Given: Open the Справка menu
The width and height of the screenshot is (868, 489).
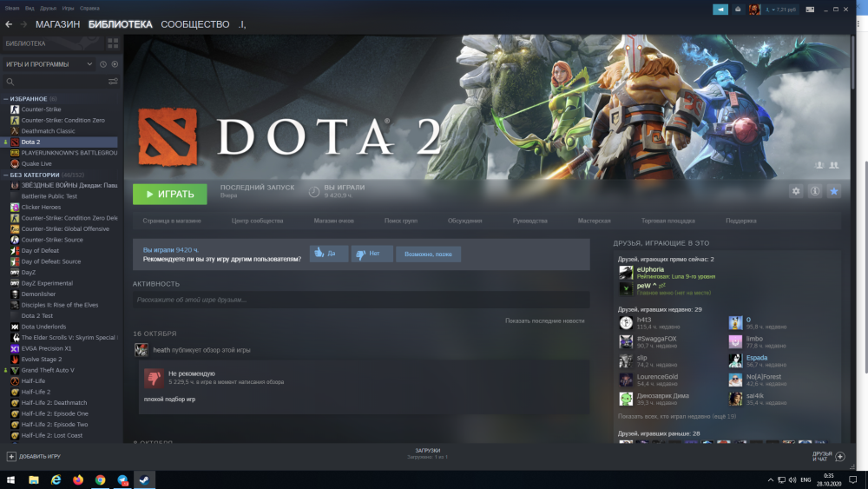Looking at the screenshot, I should tap(89, 9).
